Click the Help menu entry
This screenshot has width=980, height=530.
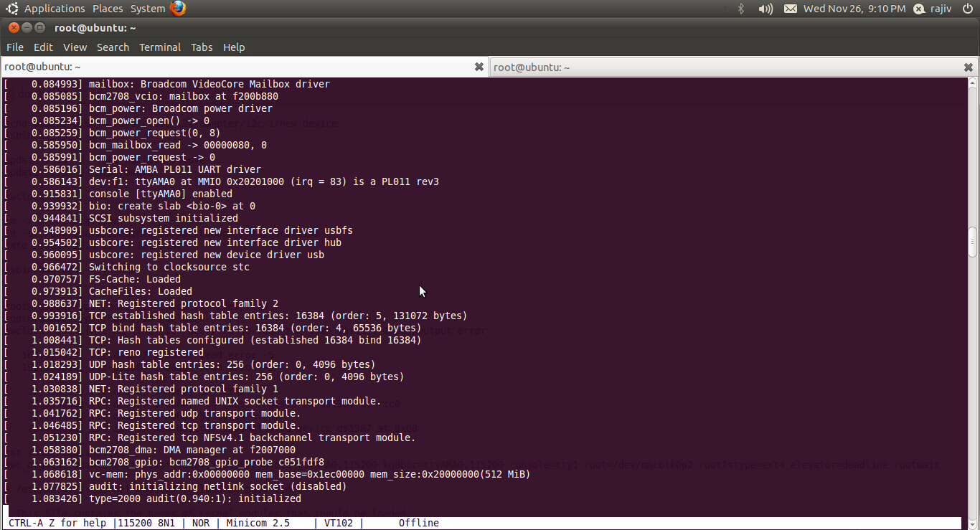tap(234, 47)
